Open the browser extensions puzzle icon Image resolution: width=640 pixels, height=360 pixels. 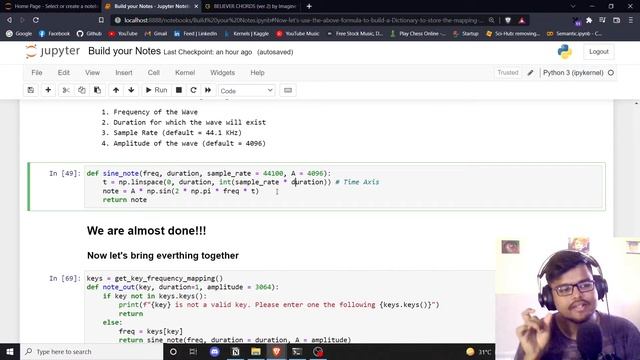click(x=589, y=20)
